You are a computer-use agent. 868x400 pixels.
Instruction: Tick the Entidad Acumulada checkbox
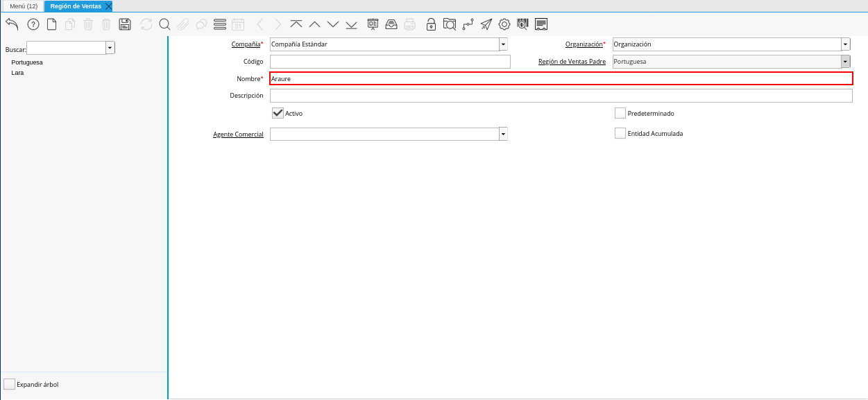coord(620,133)
